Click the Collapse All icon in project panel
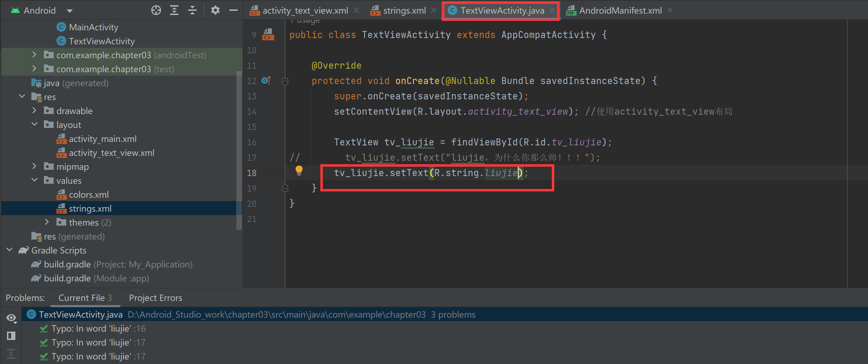868x364 pixels. pos(192,10)
